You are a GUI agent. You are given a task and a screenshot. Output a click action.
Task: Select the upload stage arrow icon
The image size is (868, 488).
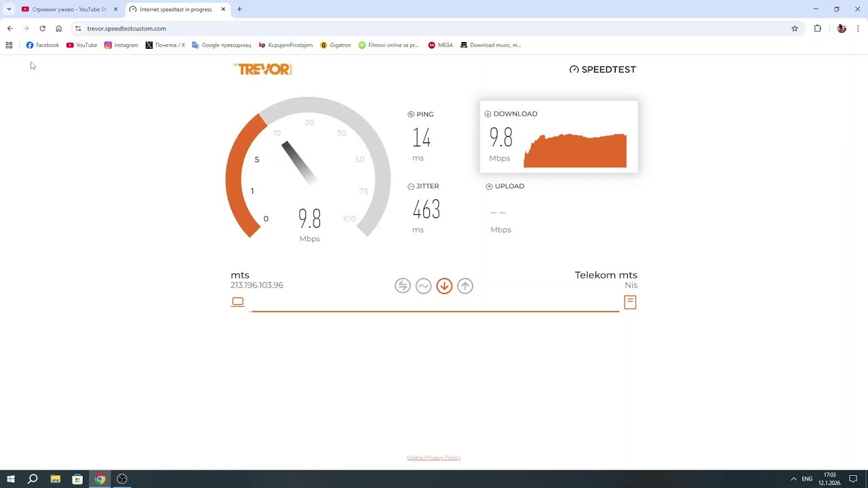pos(465,286)
